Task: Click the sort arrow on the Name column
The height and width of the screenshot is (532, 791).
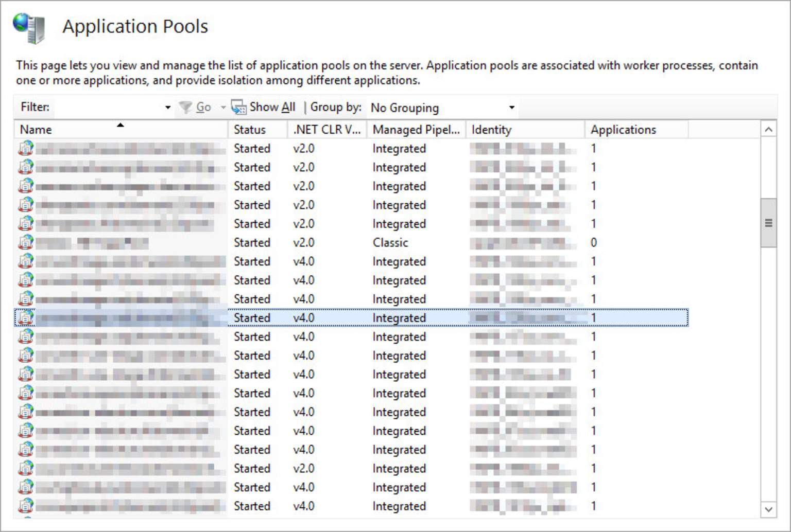Action: pyautogui.click(x=121, y=125)
